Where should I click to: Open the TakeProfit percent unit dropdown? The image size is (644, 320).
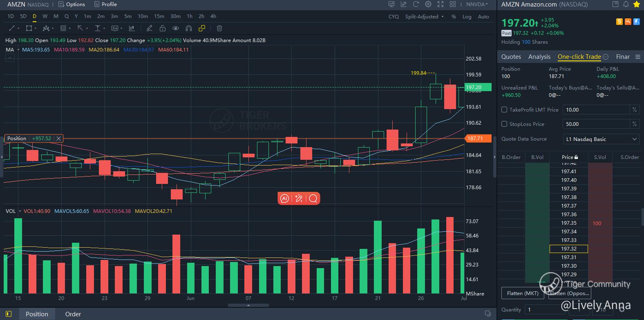pos(635,110)
